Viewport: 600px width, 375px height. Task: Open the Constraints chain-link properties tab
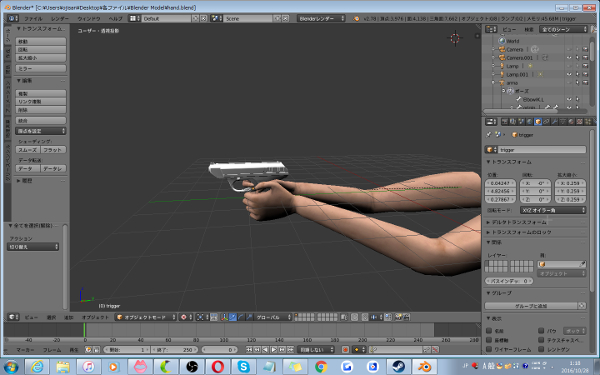tap(546, 122)
